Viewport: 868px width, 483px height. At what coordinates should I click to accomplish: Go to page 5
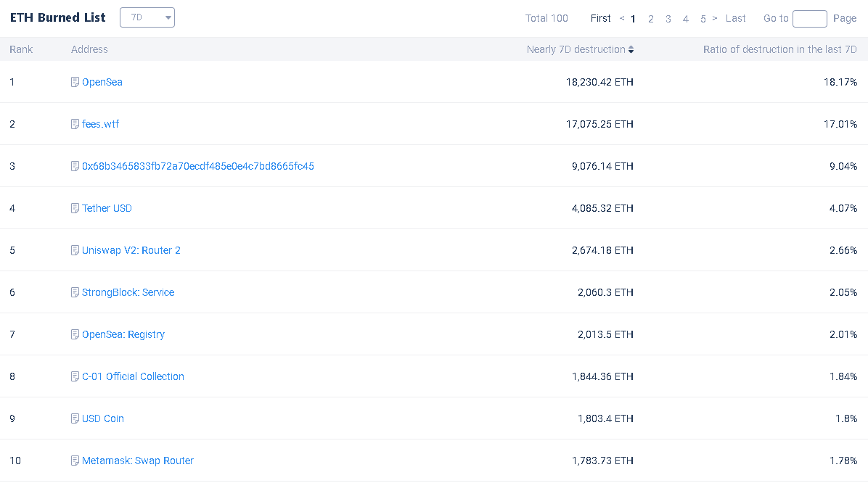pos(703,19)
